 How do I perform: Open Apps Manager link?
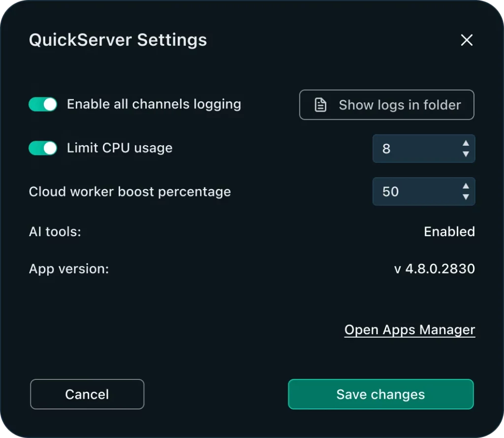click(409, 330)
